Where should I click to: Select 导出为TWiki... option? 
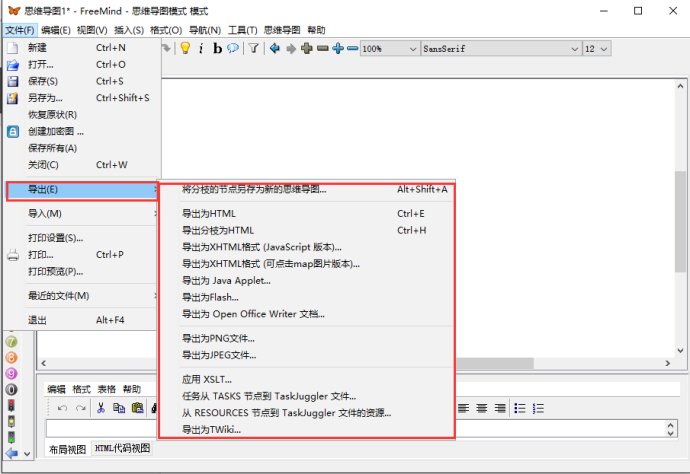(x=307, y=430)
